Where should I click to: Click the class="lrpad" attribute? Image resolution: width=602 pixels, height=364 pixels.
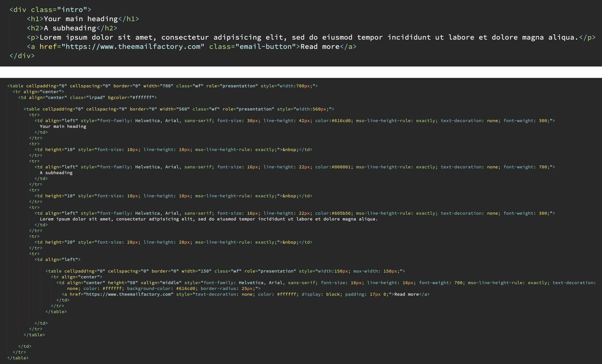88,97
